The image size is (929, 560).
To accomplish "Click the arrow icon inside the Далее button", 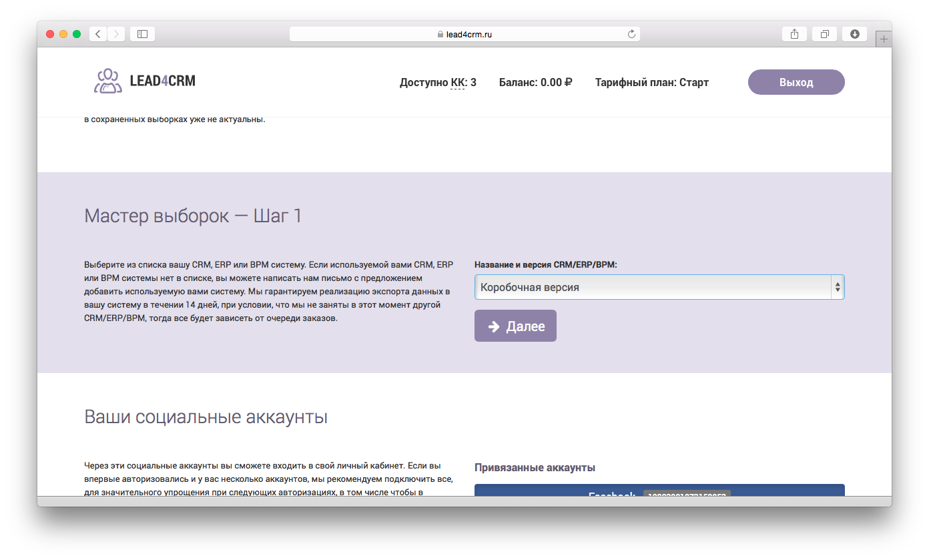I will click(493, 326).
